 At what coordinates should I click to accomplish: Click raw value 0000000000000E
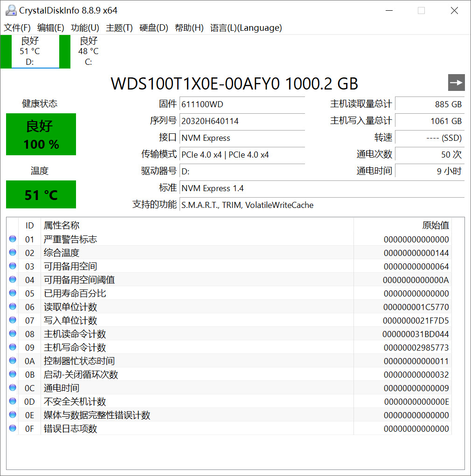416,401
